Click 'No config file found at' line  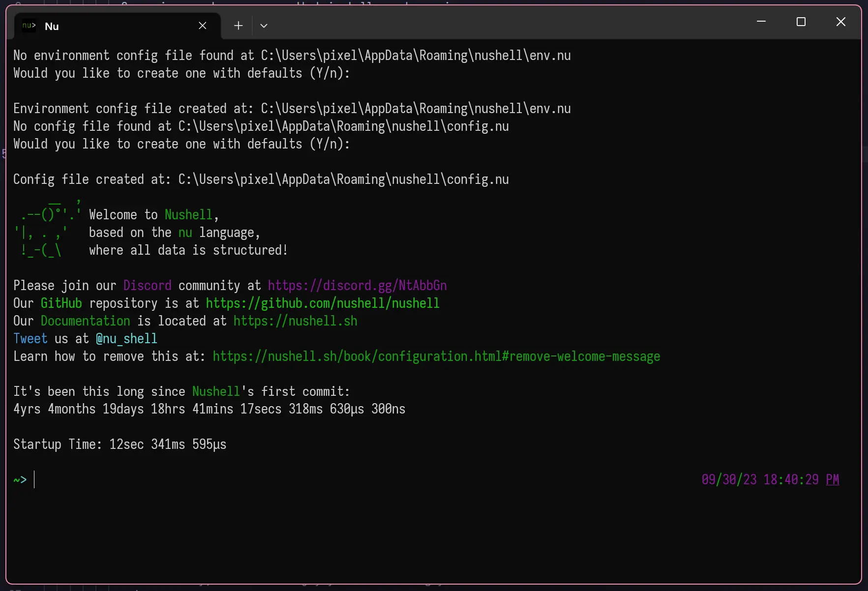(261, 126)
